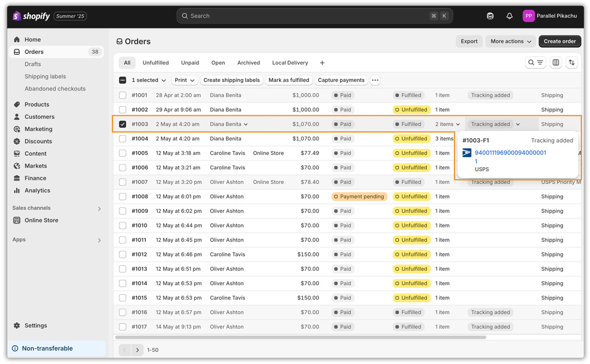Open USPS tracking number link

tap(510, 157)
